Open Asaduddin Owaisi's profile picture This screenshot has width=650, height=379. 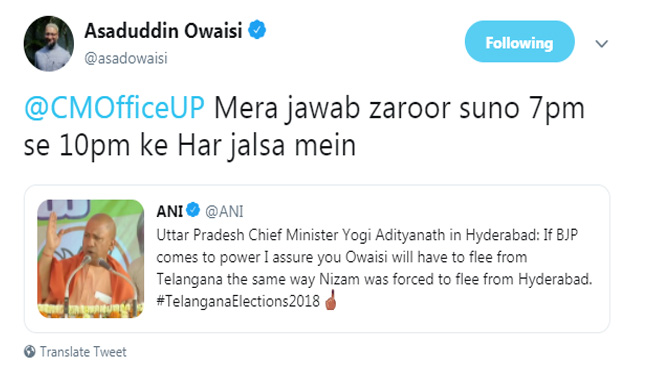pos(49,44)
